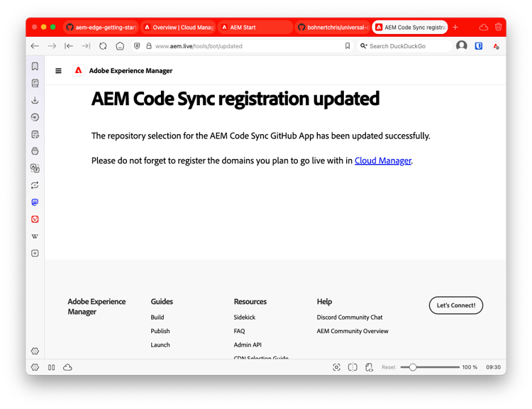Click status bar settings gear
The height and width of the screenshot is (409, 532).
[35, 367]
